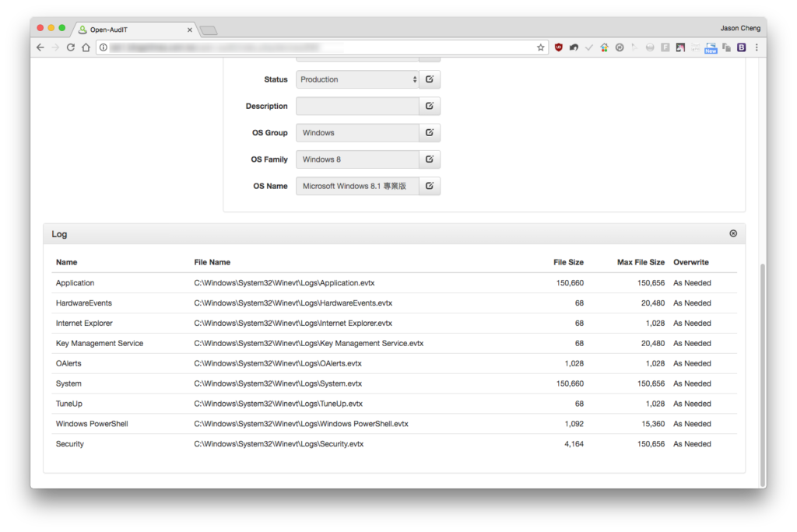Click the edit icon beside OS Group

click(x=430, y=133)
